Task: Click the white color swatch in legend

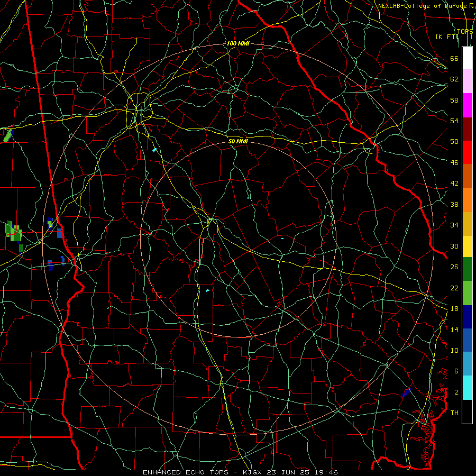Action: pos(467,58)
